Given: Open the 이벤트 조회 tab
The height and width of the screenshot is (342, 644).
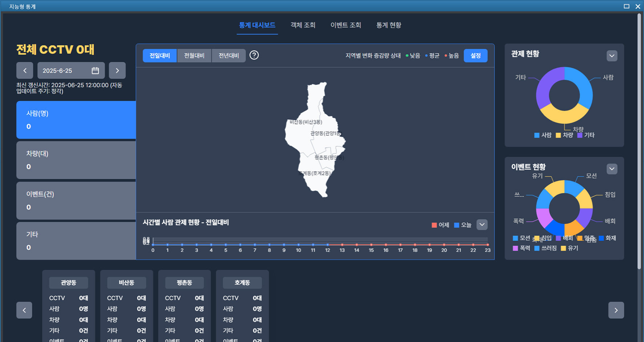Looking at the screenshot, I should (346, 25).
